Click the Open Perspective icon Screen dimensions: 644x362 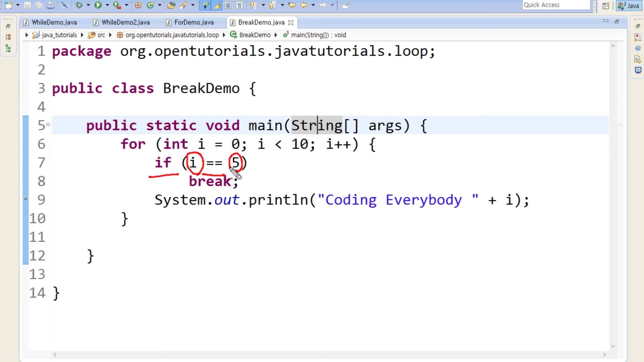[606, 6]
